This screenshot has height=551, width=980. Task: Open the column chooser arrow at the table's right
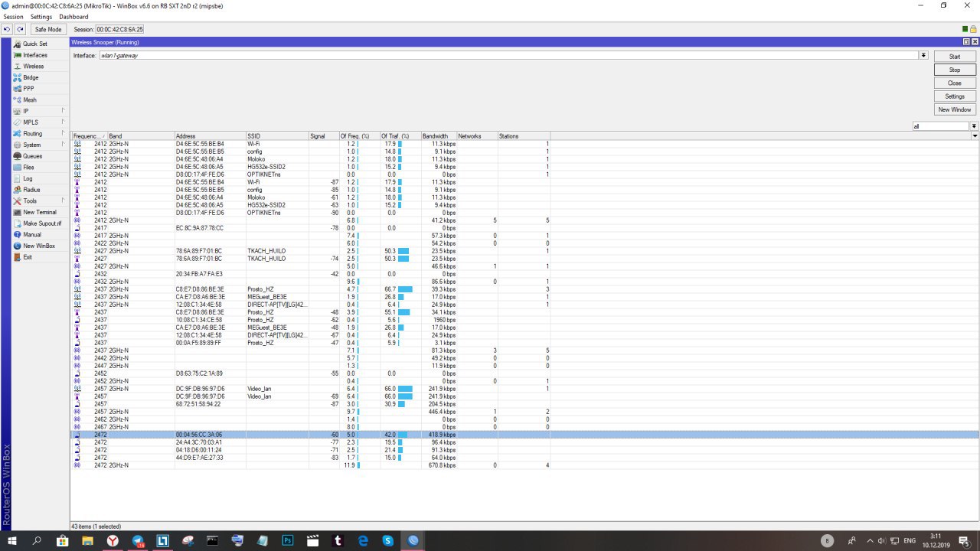coord(975,136)
